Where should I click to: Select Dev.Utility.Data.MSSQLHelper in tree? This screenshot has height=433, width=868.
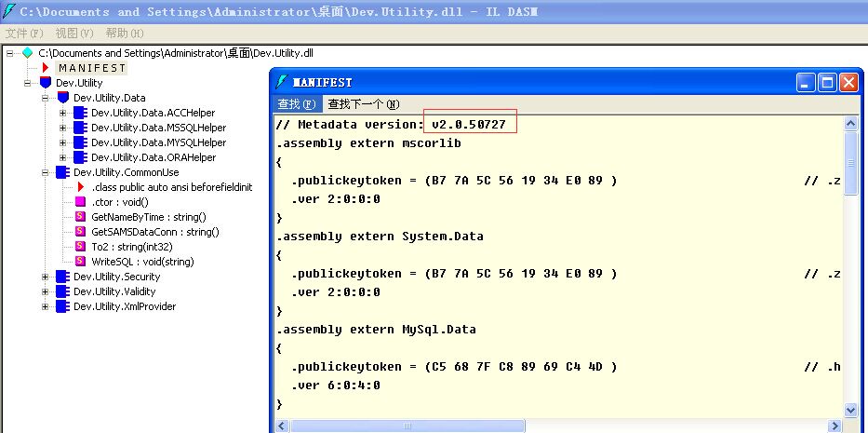pyautogui.click(x=159, y=129)
